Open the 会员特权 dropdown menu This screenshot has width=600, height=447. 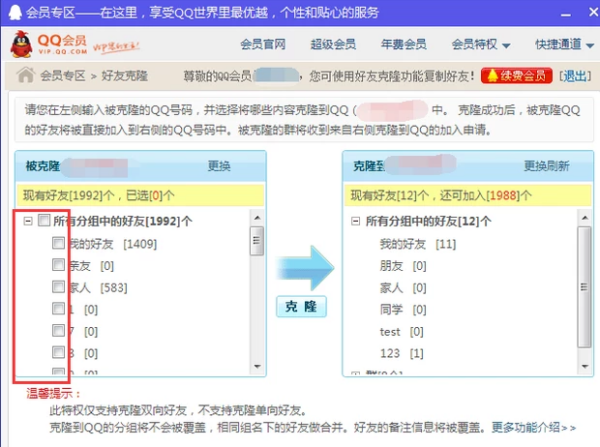coord(481,44)
